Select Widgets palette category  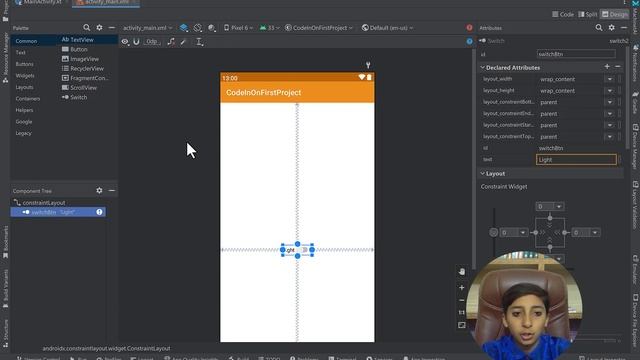click(25, 76)
